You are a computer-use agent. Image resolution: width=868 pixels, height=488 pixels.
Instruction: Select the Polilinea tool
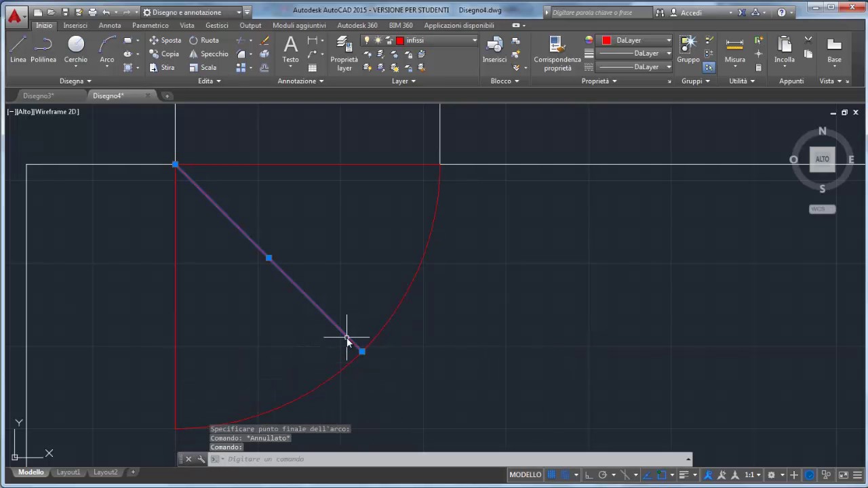tap(43, 51)
